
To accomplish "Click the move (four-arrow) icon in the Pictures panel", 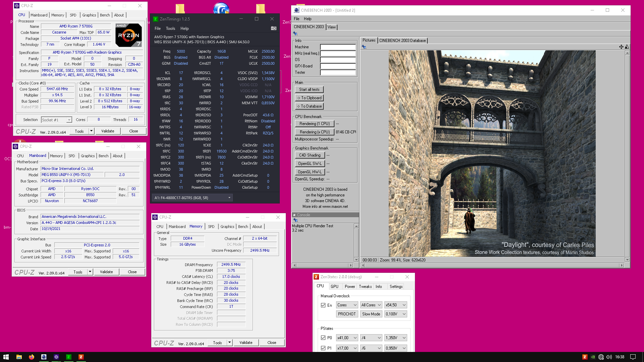I will click(x=621, y=47).
